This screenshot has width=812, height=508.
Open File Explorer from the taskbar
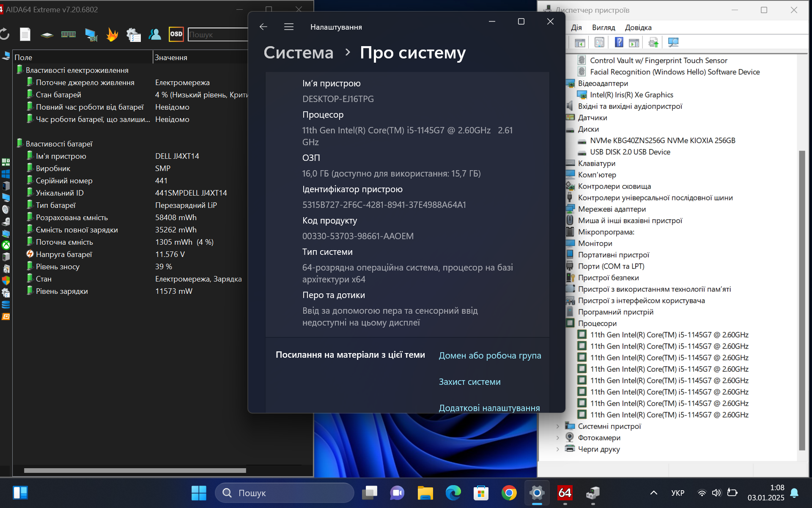click(x=425, y=493)
